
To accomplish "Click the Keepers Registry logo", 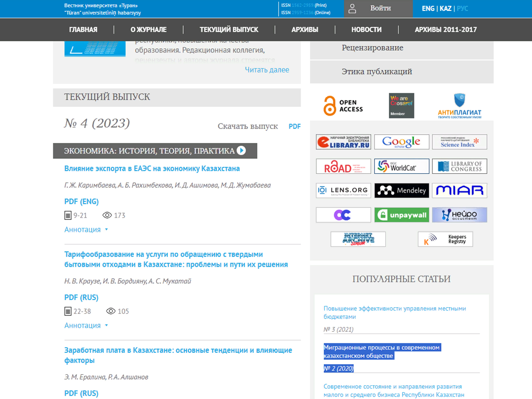I will point(445,239).
